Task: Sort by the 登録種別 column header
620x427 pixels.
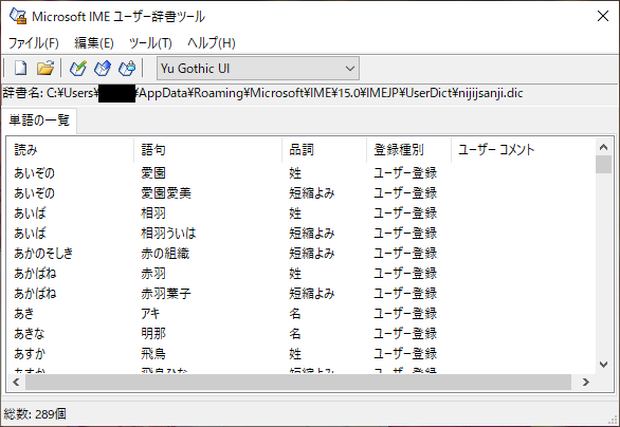Action: [409, 150]
